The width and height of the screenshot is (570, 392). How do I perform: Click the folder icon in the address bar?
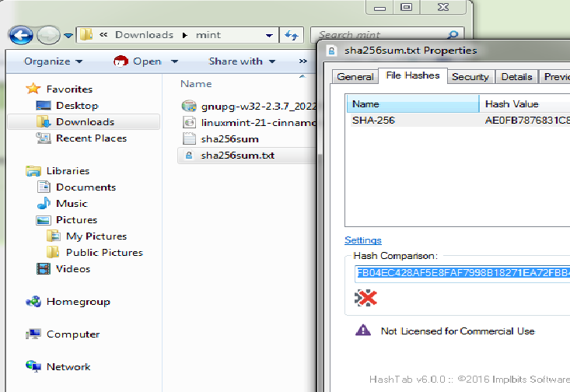86,35
